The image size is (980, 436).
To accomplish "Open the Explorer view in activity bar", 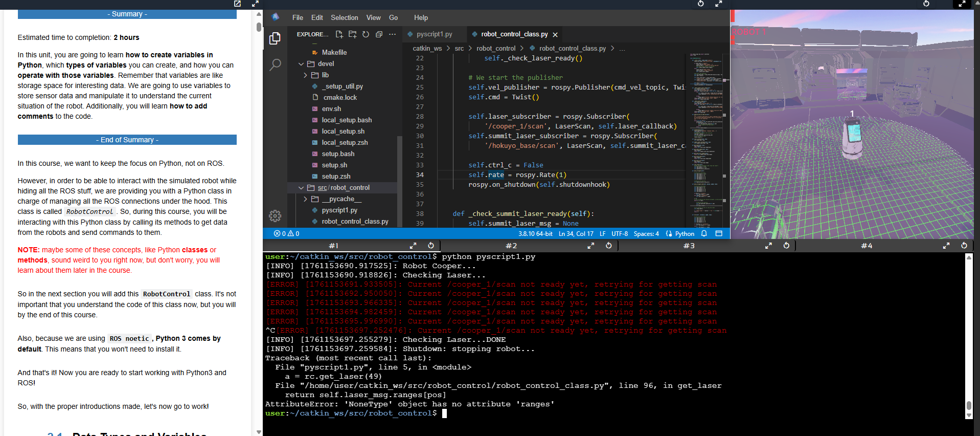I will 275,38.
